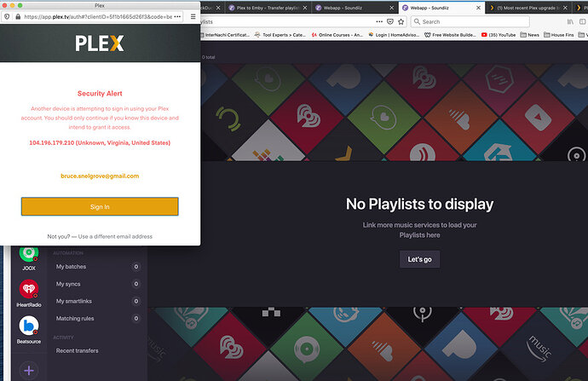Click the PLEX logo
Viewport: 588px width, 381px height.
pyautogui.click(x=100, y=43)
